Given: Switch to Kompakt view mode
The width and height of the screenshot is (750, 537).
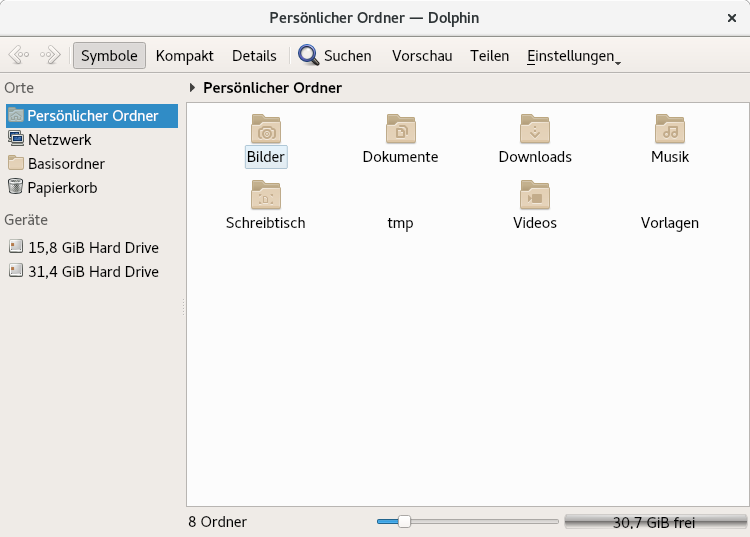Looking at the screenshot, I should click(185, 56).
